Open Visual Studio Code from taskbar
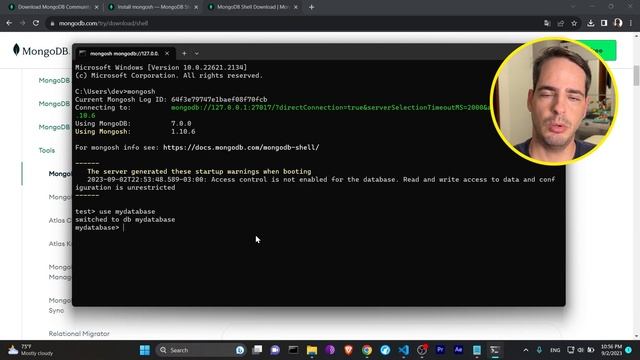The width and height of the screenshot is (640, 360). 404,350
